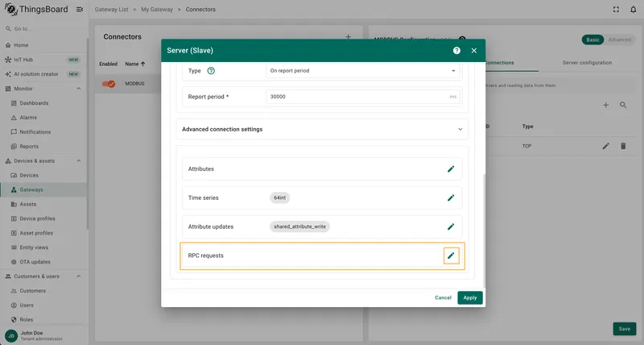The image size is (644, 345).
Task: Click the ThingsBoard logo
Action: point(36,10)
